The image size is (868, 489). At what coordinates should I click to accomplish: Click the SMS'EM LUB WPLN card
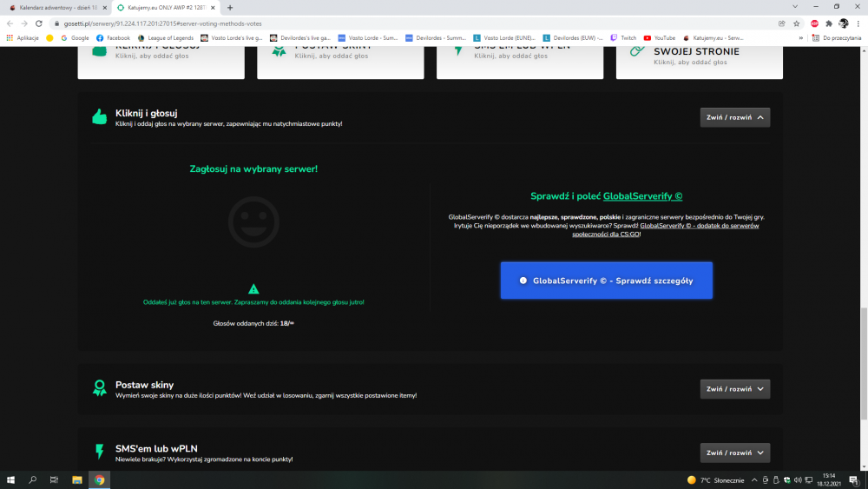[520, 62]
